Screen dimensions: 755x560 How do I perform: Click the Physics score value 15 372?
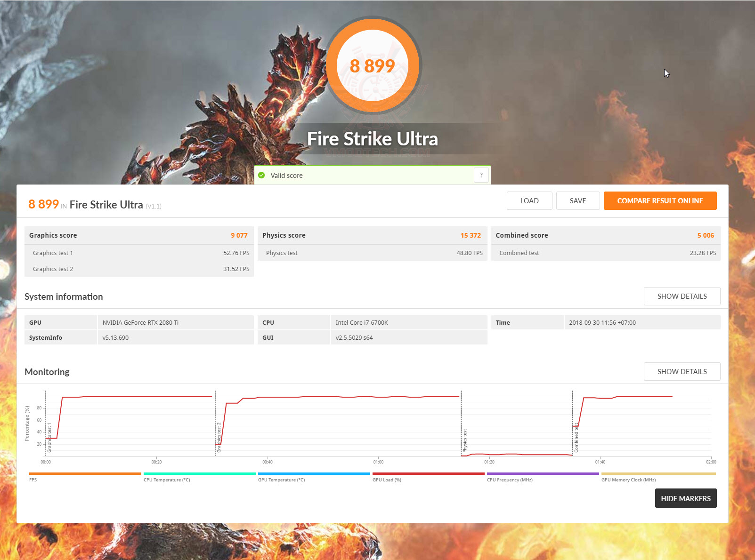tap(471, 235)
